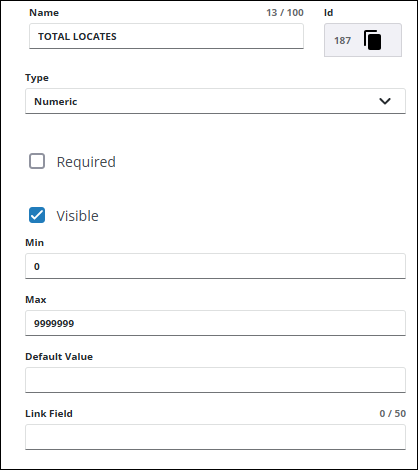The image size is (418, 470).
Task: Enable the Required checkbox
Action: click(x=37, y=161)
